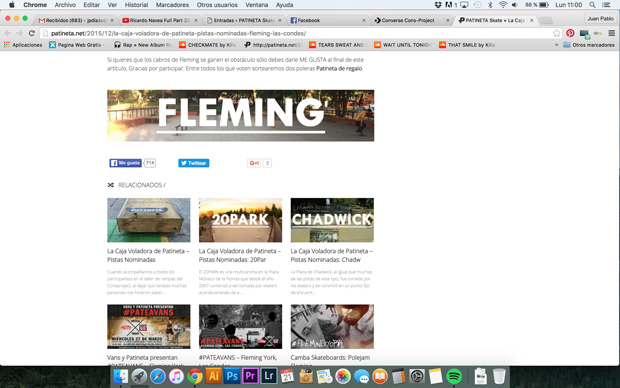Open Calendar from the dock
Viewport: 620px width, 388px height.
pyautogui.click(x=287, y=376)
